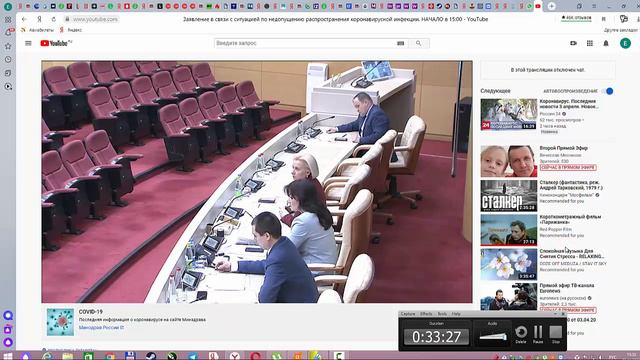Open the create video camera icon
Viewport: 640px width, 360px height.
pos(573,43)
